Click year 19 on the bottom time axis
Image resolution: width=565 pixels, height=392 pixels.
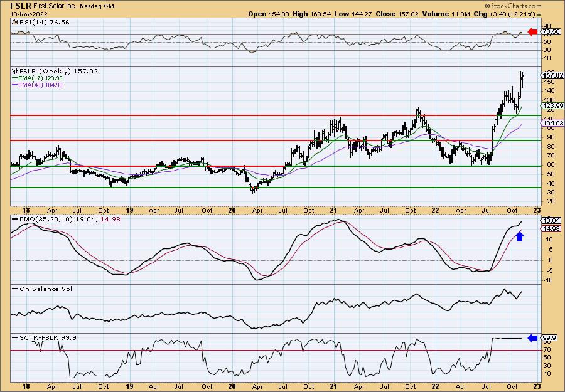(130, 386)
